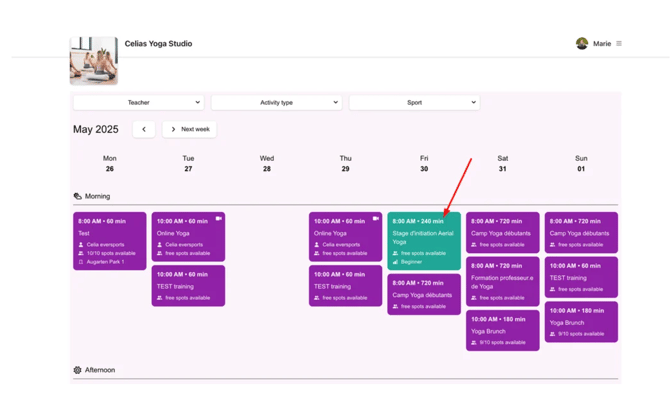Click the previous week chevron arrow

[144, 129]
